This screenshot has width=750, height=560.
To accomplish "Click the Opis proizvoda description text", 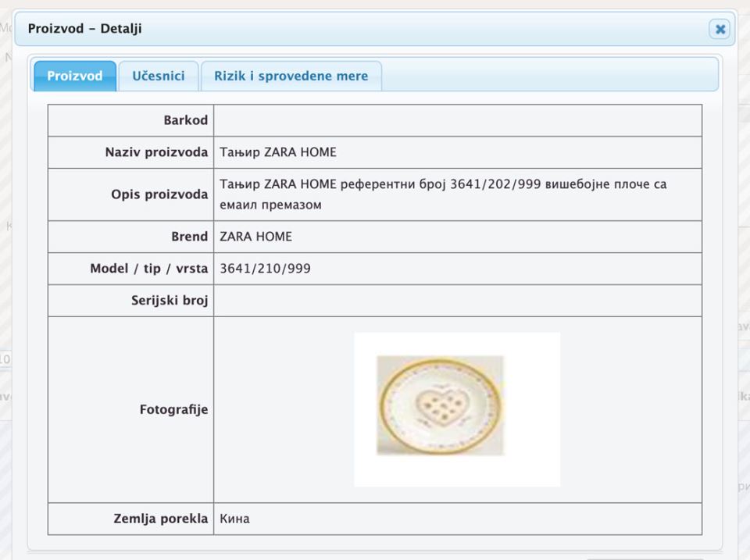I will [x=442, y=194].
